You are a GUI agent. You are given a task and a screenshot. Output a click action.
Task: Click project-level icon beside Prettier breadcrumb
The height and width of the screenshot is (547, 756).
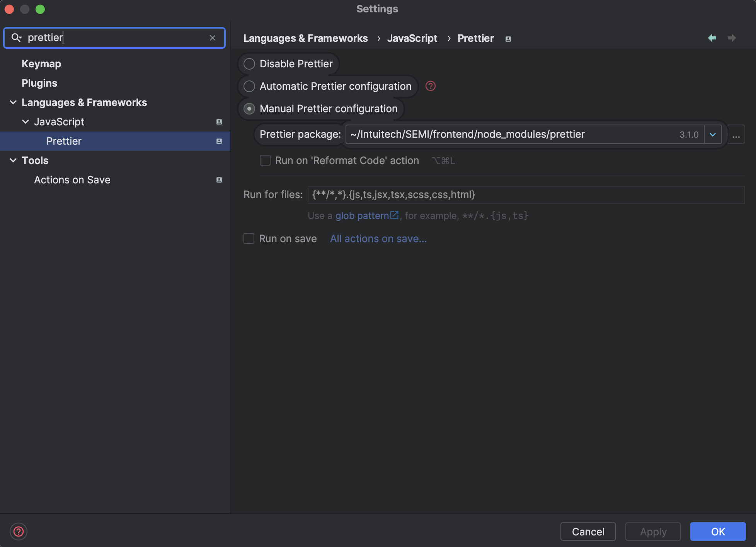pos(508,39)
